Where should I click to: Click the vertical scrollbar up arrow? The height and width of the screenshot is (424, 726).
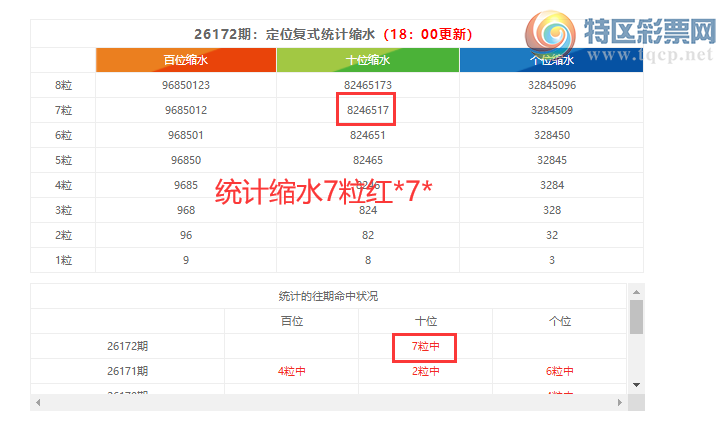coord(637,292)
